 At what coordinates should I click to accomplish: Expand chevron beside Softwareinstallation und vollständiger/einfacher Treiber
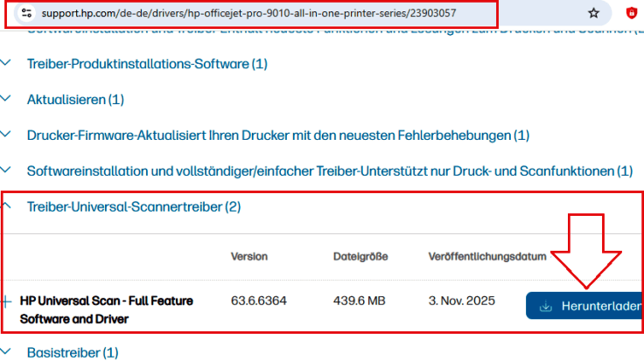tap(6, 170)
